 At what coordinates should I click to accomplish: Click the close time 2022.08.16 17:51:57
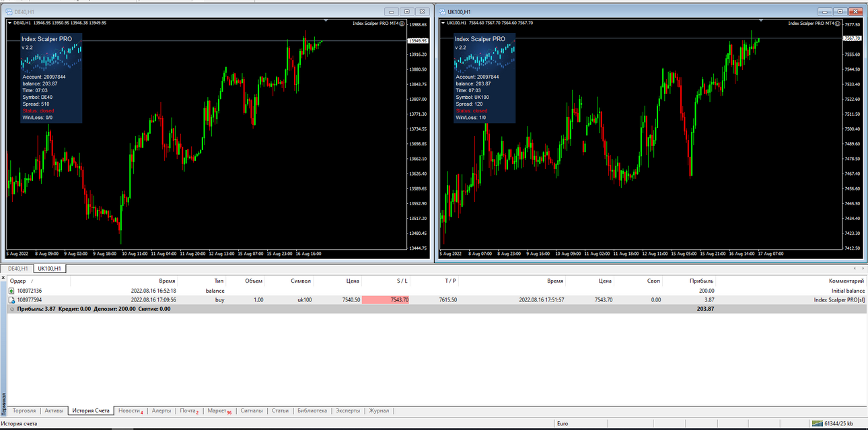[x=541, y=300]
